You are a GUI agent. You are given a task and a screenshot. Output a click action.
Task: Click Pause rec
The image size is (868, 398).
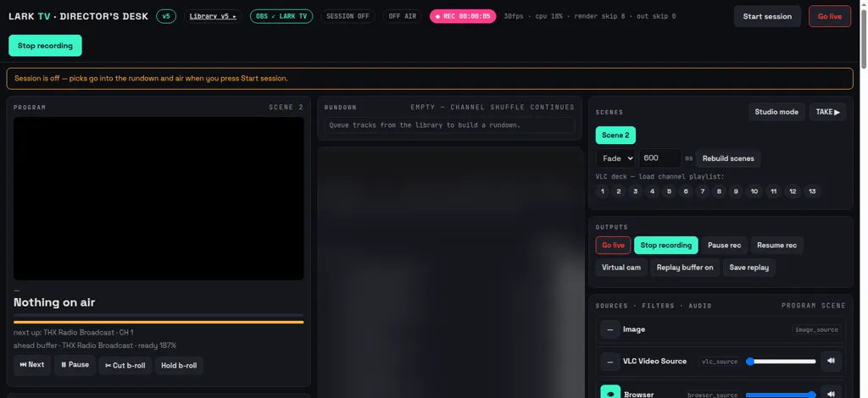click(724, 246)
